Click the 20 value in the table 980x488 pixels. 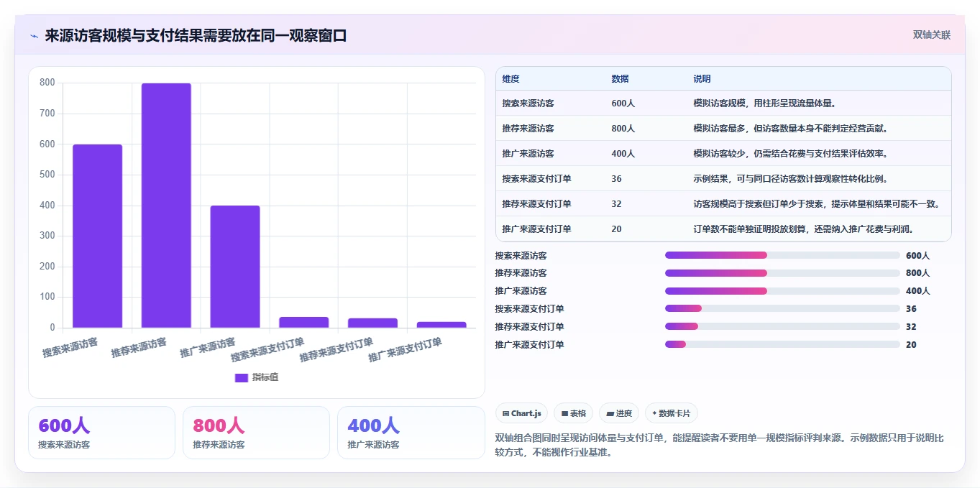click(x=616, y=229)
